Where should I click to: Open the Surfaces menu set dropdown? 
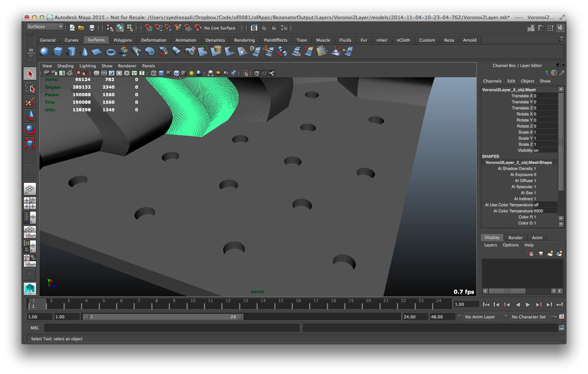coord(45,26)
